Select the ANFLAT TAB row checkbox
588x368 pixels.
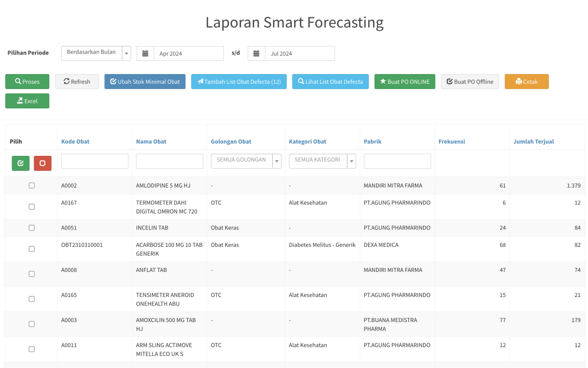32,274
